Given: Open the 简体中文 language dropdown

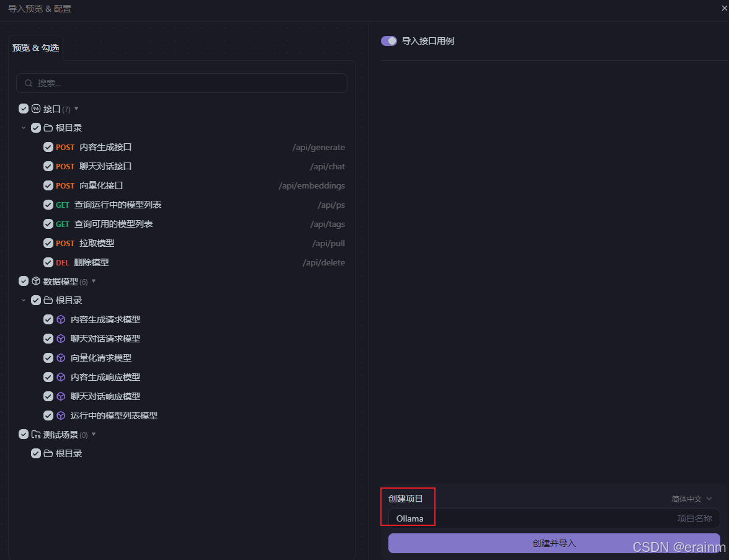Looking at the screenshot, I should [x=692, y=499].
